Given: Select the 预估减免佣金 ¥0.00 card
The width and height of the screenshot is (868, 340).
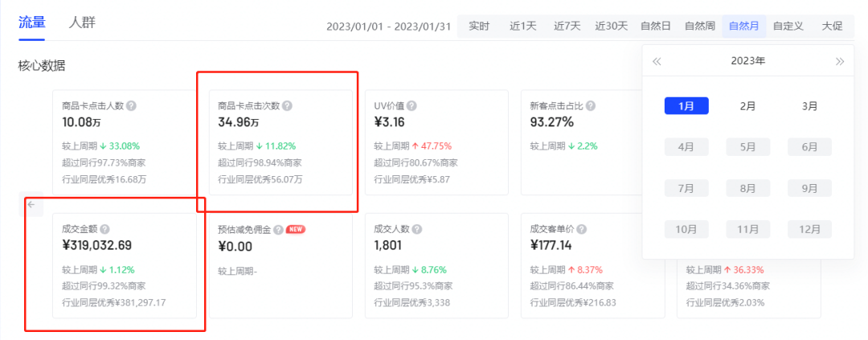Looking at the screenshot, I should click(x=280, y=266).
